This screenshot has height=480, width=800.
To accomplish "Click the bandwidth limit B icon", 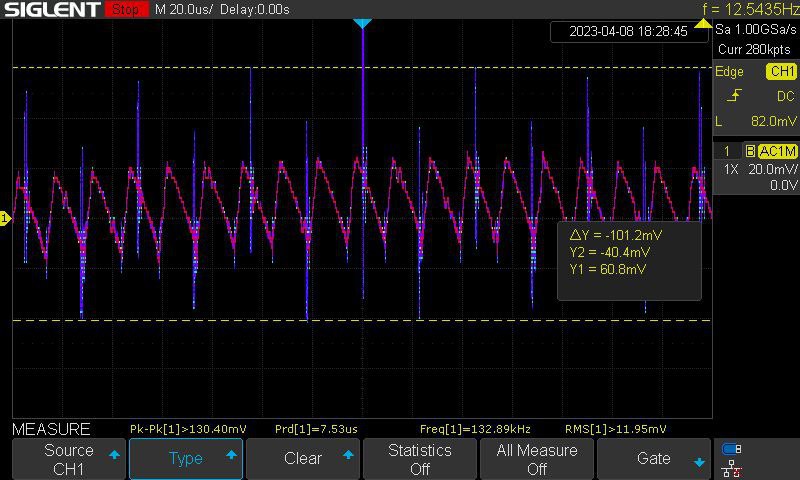I will (x=750, y=151).
